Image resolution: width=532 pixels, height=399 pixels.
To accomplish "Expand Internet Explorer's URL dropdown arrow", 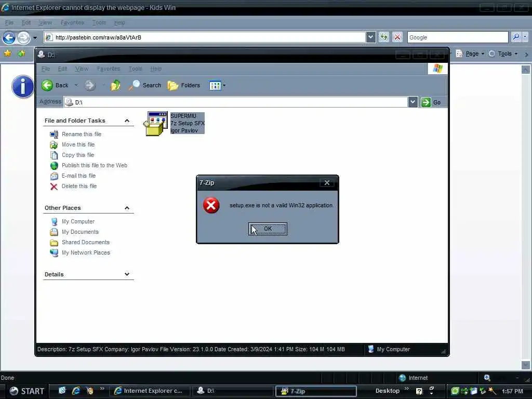I will pos(371,37).
